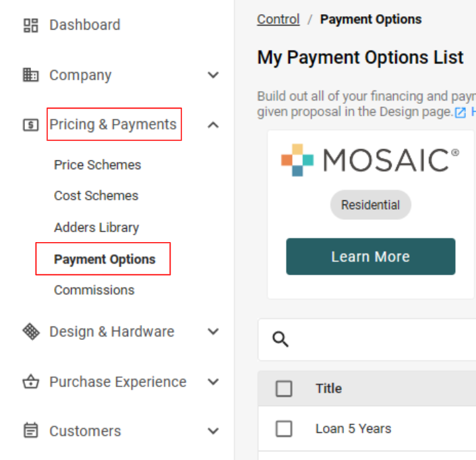Expand the Company menu chevron

point(214,75)
